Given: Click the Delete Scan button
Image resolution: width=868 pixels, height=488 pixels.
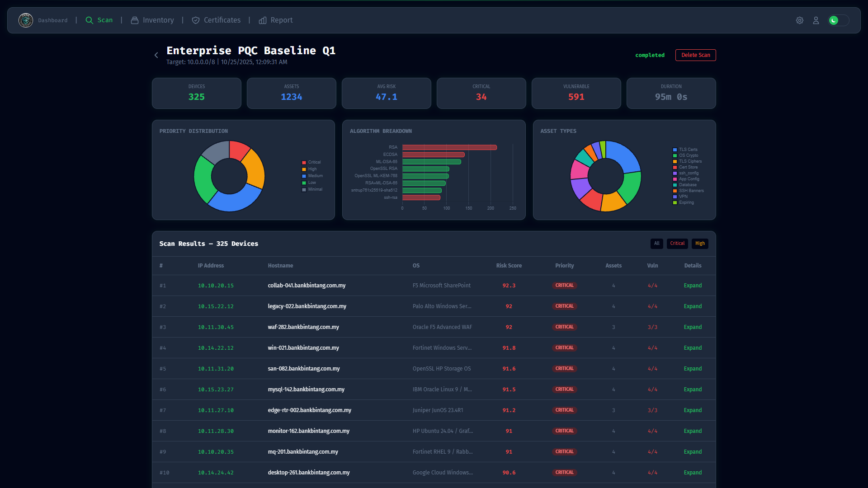Looking at the screenshot, I should (x=695, y=55).
